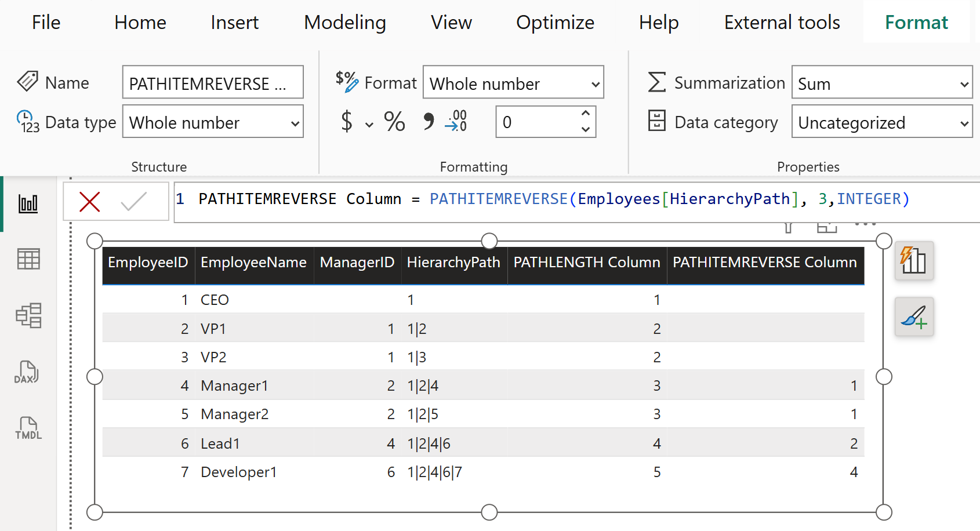980x531 pixels.
Task: Open the DAX query view icon
Action: coord(27,372)
